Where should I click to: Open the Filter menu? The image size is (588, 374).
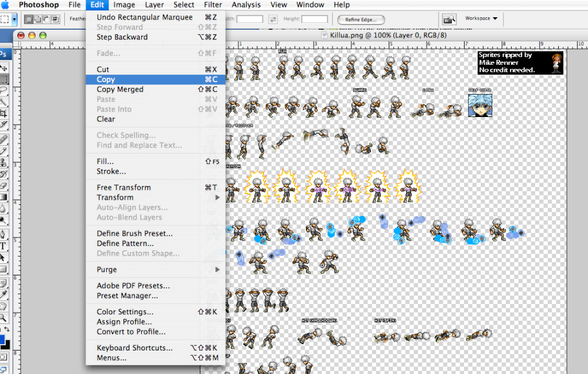point(213,5)
